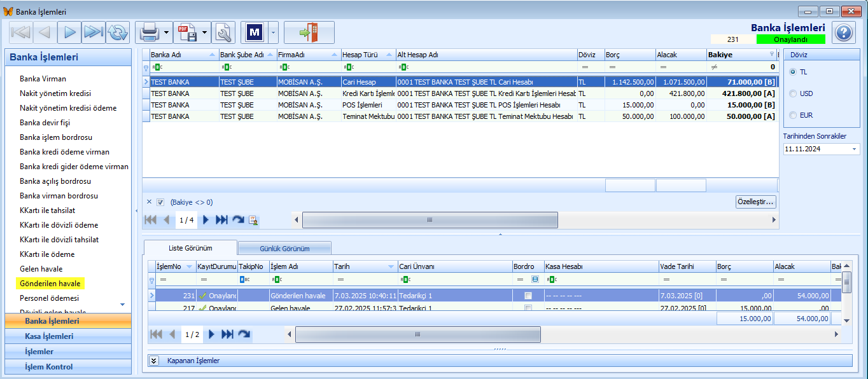This screenshot has height=379, width=868.
Task: Open the Banka İşlemleri navigation group
Action: (68, 321)
